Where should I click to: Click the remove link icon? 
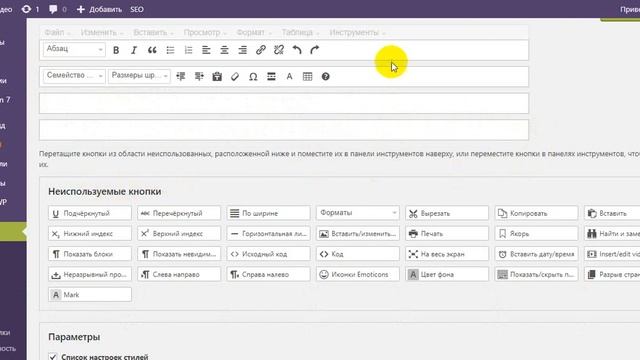pyautogui.click(x=279, y=50)
